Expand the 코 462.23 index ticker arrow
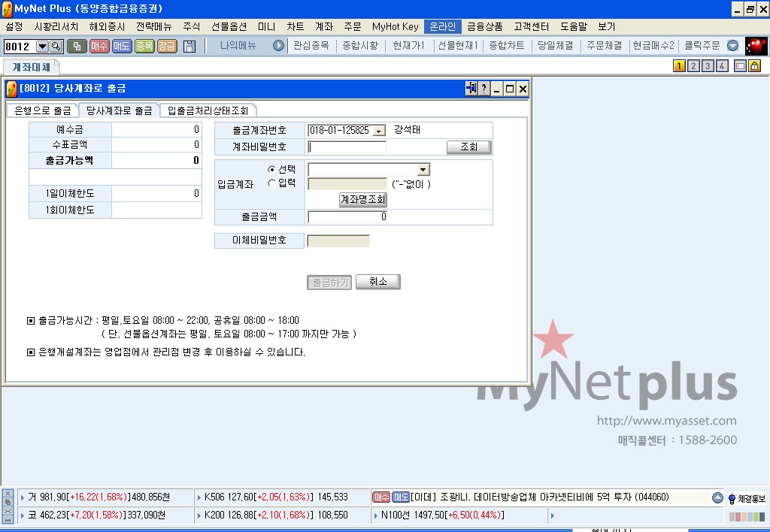Image resolution: width=770 pixels, height=532 pixels. [23, 515]
